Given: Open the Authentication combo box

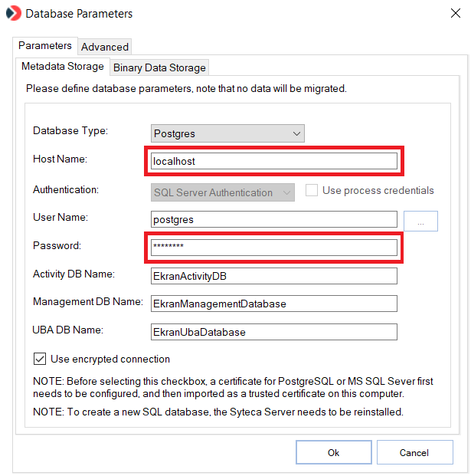Looking at the screenshot, I should (x=222, y=192).
